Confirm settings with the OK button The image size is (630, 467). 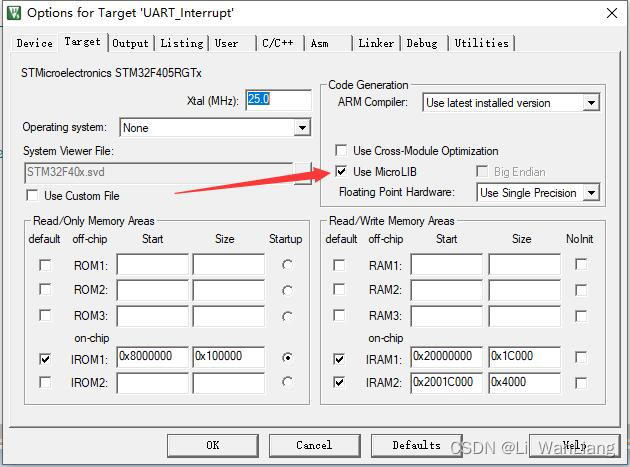point(213,445)
